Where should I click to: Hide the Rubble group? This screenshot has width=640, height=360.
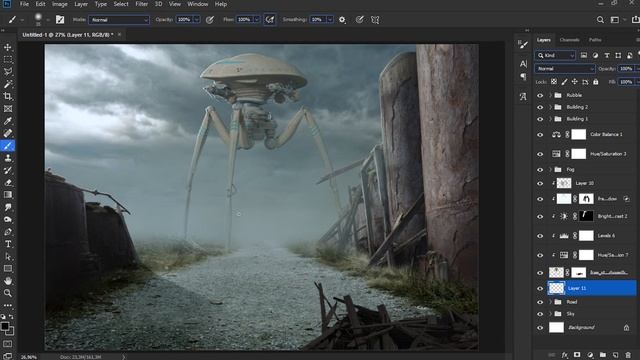(540, 95)
